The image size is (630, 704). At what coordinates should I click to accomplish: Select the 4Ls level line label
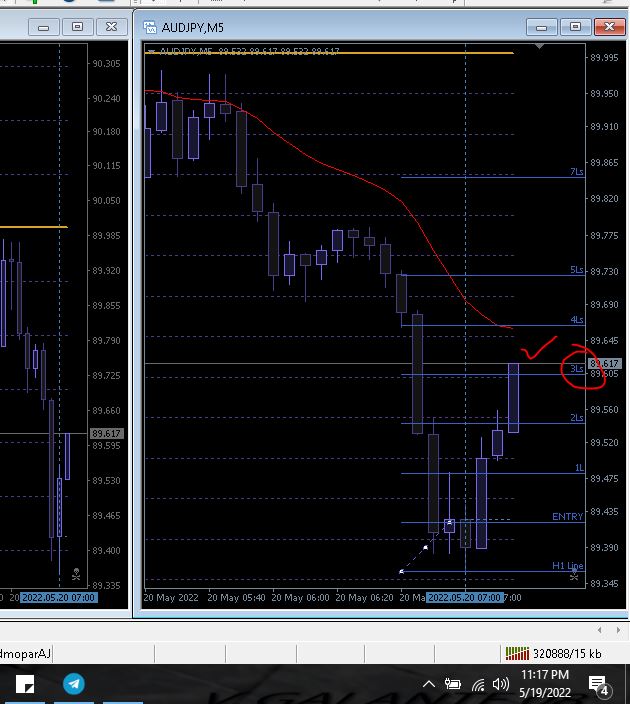click(x=577, y=320)
